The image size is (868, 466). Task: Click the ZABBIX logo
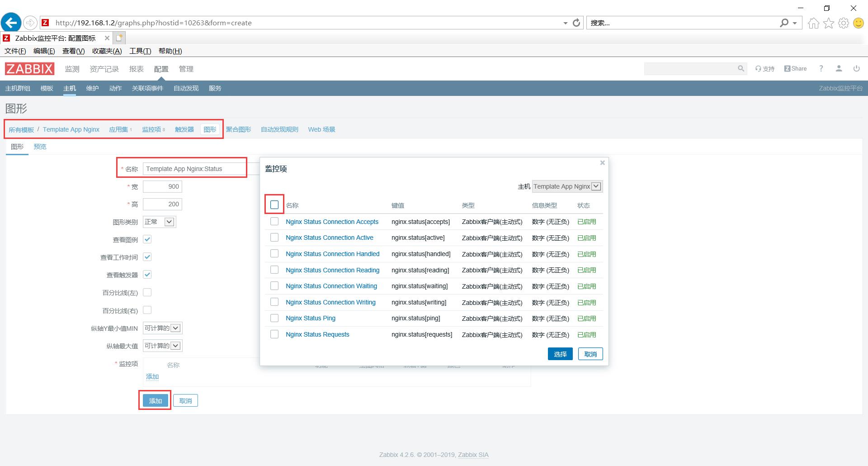click(x=29, y=69)
